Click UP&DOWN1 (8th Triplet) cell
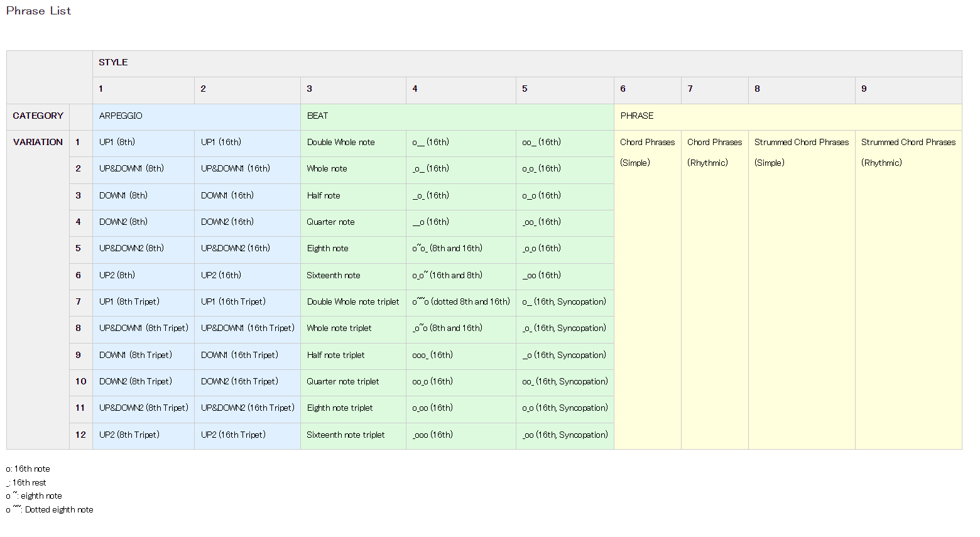The image size is (980, 537). 143,329
